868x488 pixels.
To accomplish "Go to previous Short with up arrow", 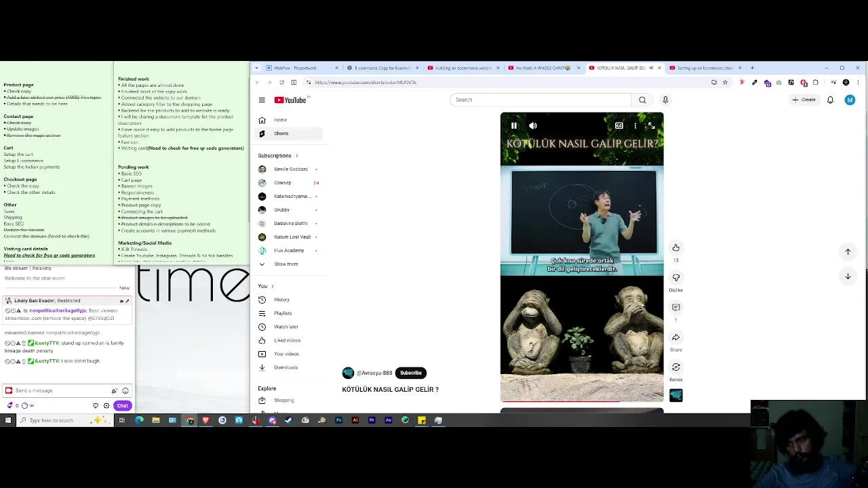I will click(848, 251).
